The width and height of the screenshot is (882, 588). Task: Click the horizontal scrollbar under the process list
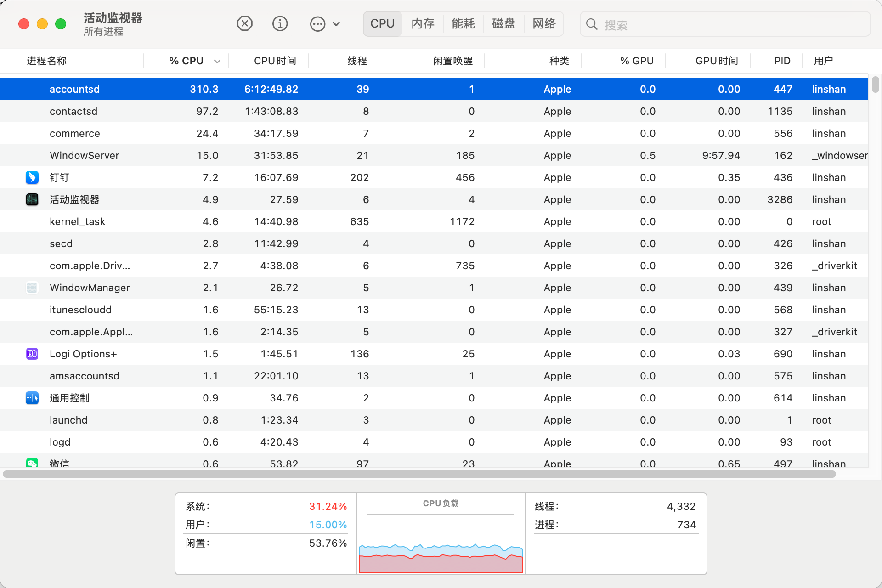pos(419,474)
